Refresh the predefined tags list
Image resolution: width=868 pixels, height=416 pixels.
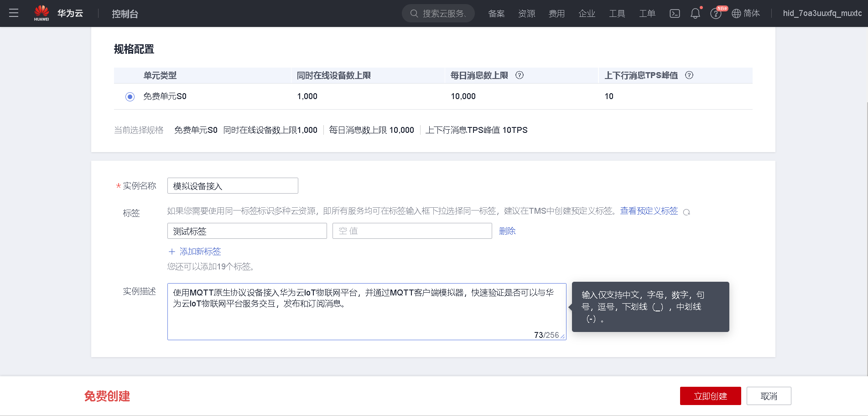[x=686, y=212]
